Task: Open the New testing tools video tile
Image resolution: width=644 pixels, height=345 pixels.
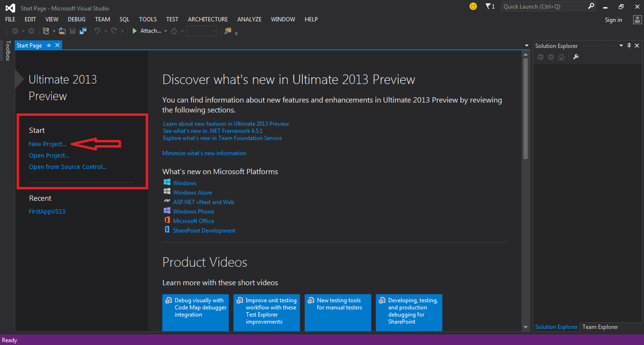Action: coord(338,312)
